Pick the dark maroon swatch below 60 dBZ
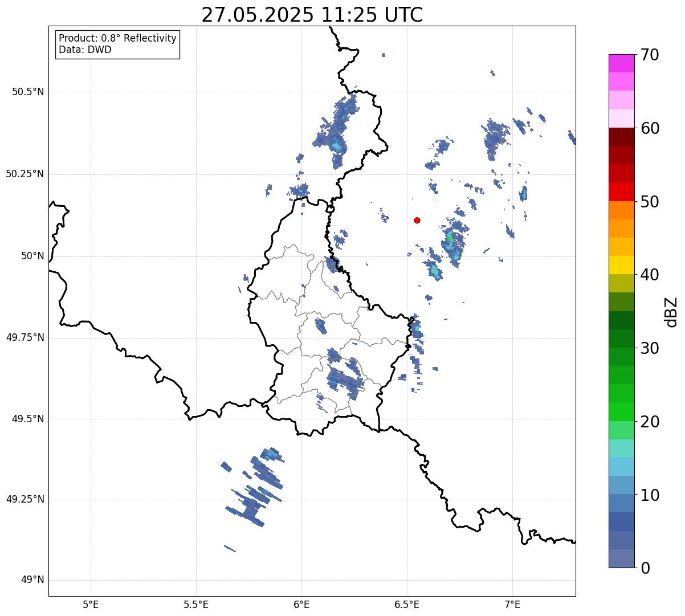 point(621,137)
